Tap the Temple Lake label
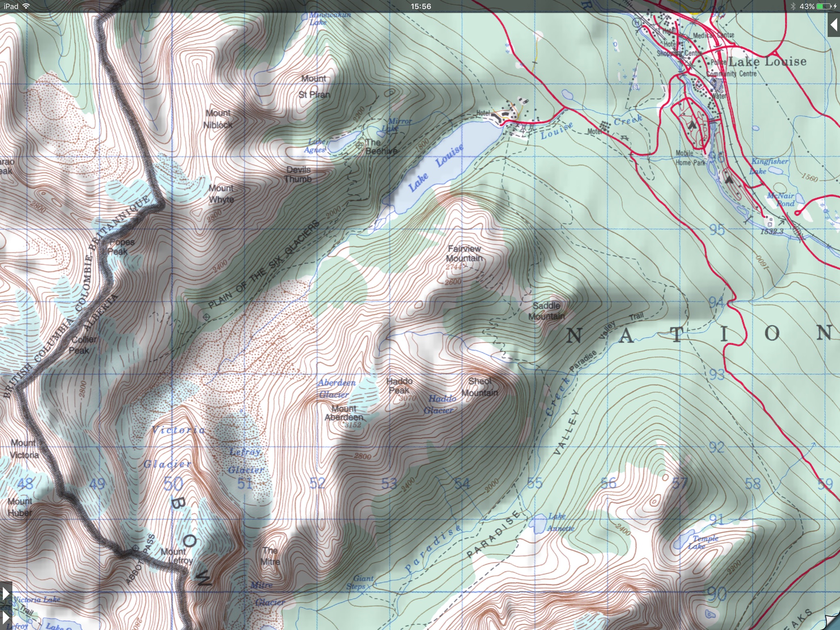Screen dimensions: 840x630 (x=704, y=542)
